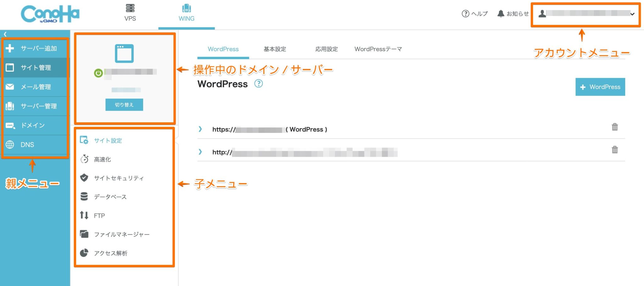This screenshot has height=286, width=644.
Task: Switch to the 基本設定 tab
Action: [275, 49]
